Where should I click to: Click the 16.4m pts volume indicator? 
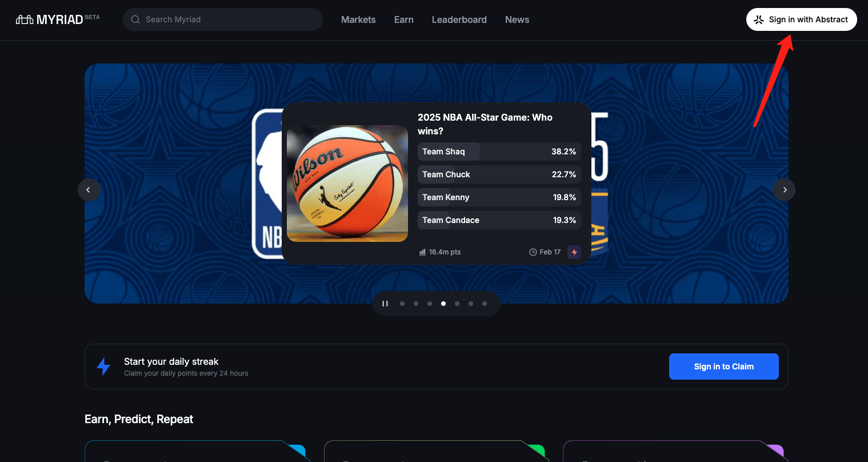[x=440, y=252]
